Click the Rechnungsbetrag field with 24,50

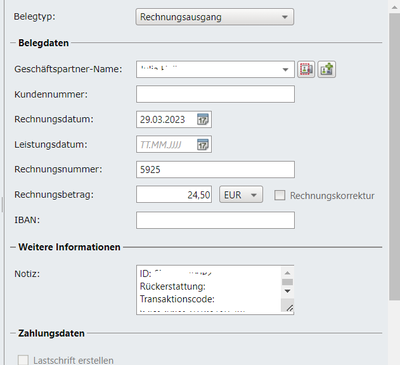[174, 194]
